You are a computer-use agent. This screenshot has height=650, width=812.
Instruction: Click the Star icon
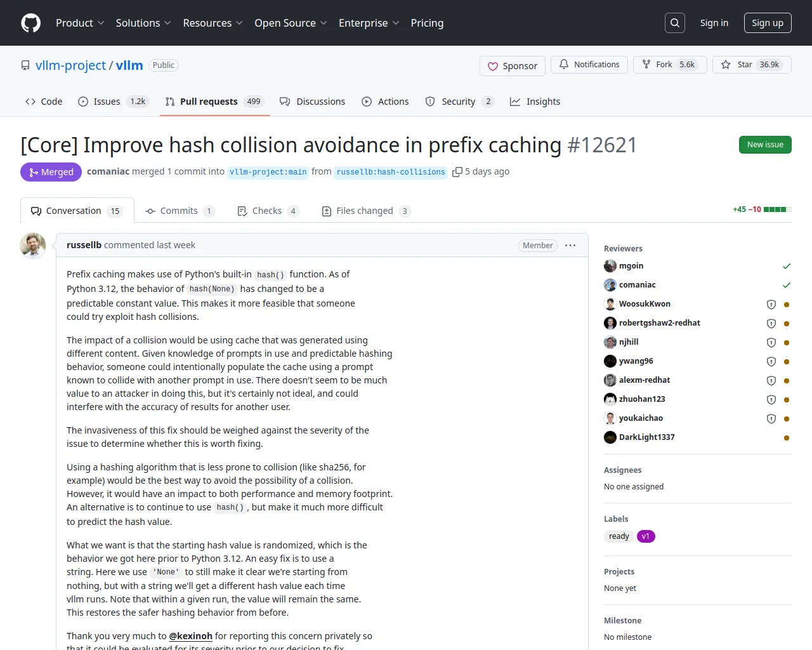tap(726, 65)
